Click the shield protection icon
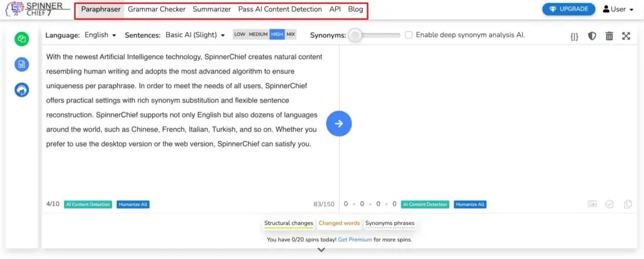This screenshot has width=644, height=259. 592,36
